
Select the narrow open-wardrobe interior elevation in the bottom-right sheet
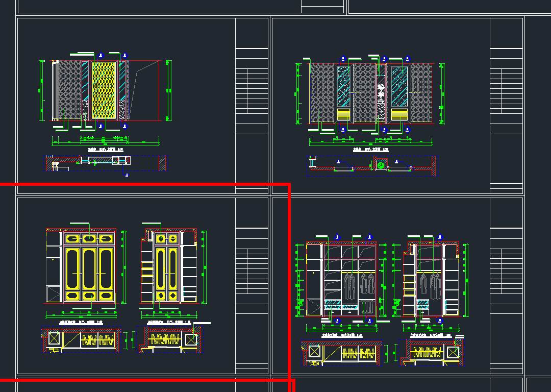click(x=431, y=279)
